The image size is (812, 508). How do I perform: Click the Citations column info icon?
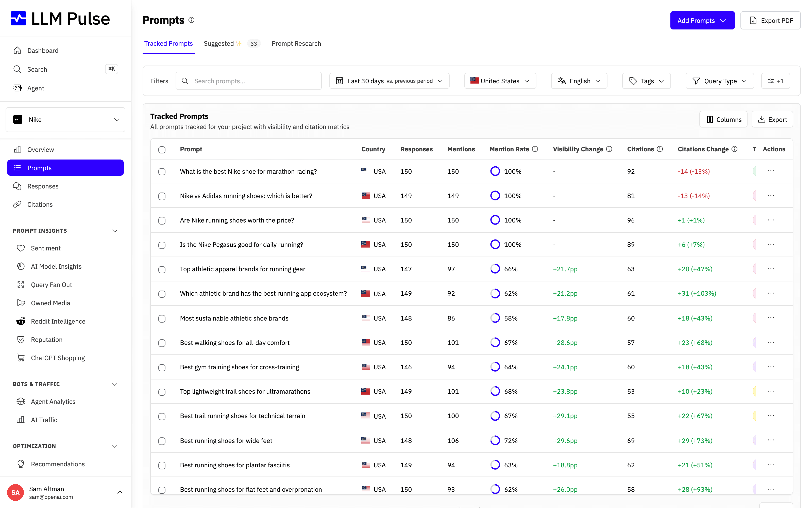click(x=660, y=149)
